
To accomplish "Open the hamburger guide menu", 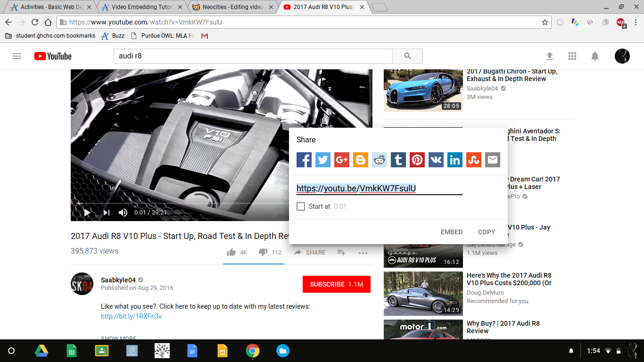I will pos(17,56).
